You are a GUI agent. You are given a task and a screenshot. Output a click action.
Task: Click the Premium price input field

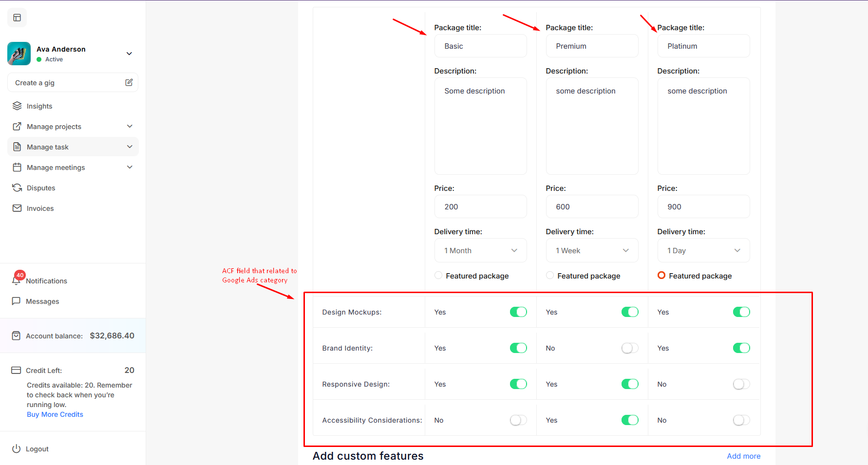click(x=592, y=207)
